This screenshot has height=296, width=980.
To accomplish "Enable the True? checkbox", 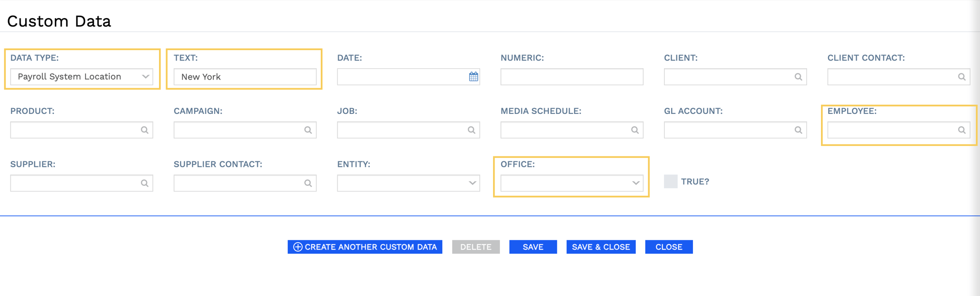I will tap(671, 182).
